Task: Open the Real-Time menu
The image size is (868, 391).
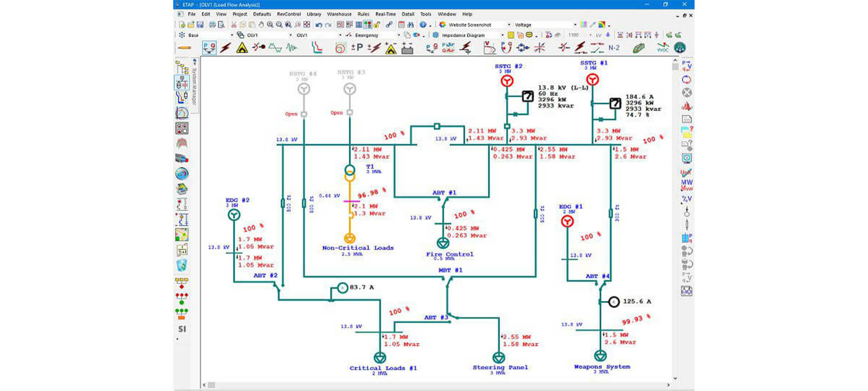Action: click(x=386, y=14)
